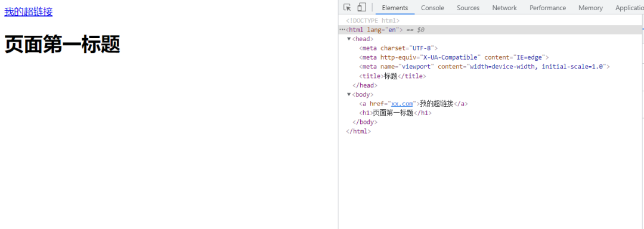Toggle the device toolbar icon
The width and height of the screenshot is (644, 229).
361,7
